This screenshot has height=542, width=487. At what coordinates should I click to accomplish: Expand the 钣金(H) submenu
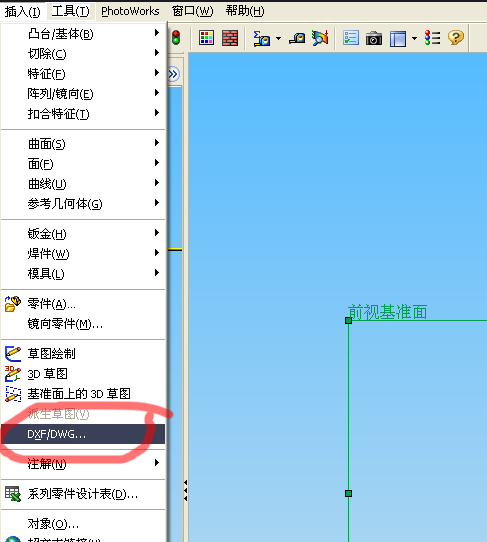(x=83, y=234)
